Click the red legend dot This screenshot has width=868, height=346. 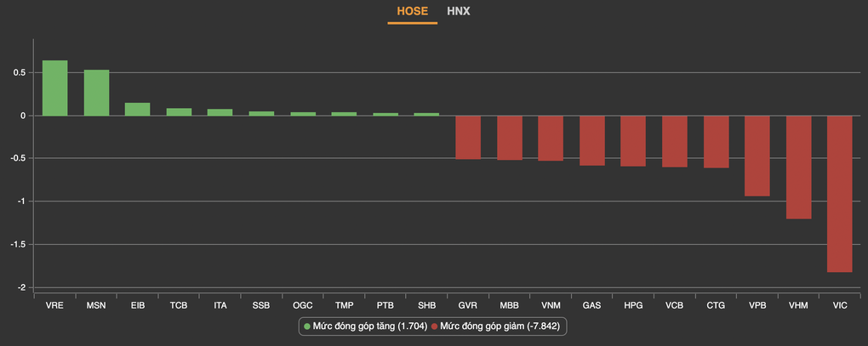tap(435, 326)
